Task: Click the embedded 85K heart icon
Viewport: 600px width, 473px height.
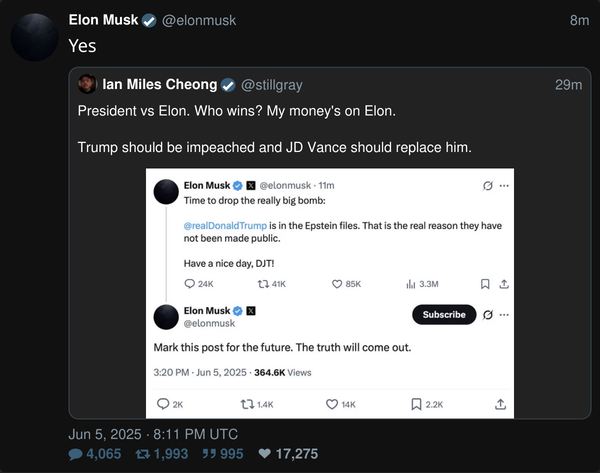Action: click(337, 284)
